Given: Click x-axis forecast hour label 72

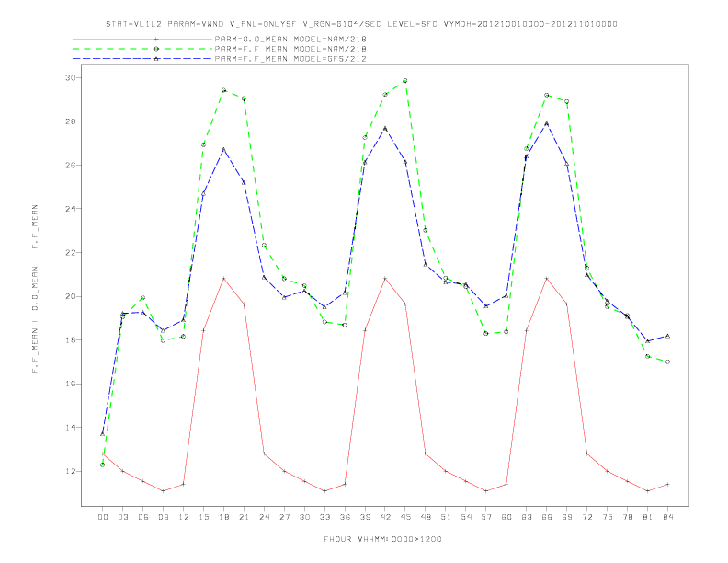Looking at the screenshot, I should tap(586, 517).
